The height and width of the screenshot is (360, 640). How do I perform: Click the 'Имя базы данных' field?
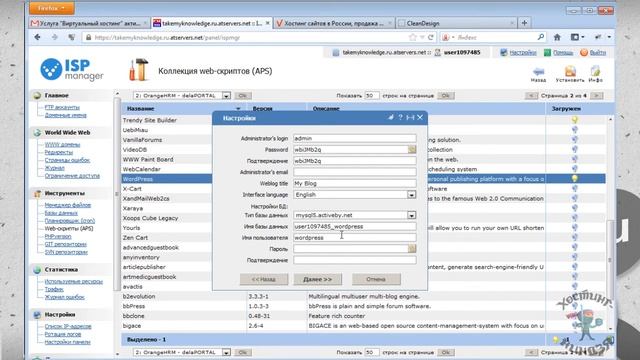(x=355, y=226)
